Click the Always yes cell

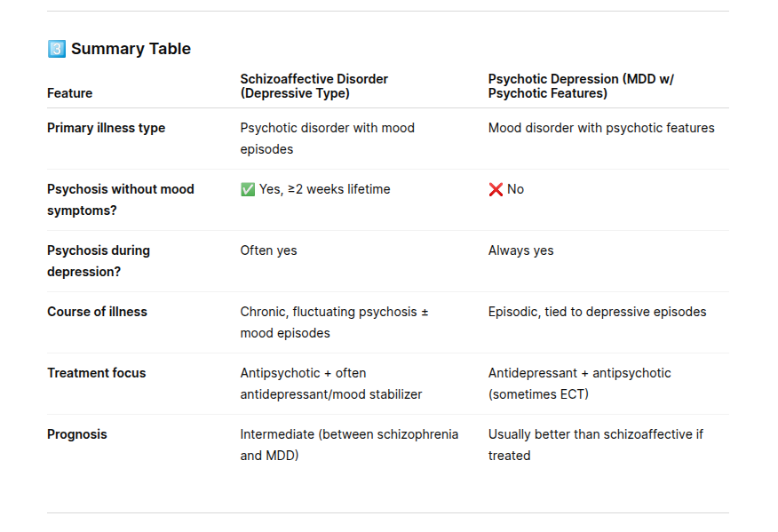coord(520,250)
